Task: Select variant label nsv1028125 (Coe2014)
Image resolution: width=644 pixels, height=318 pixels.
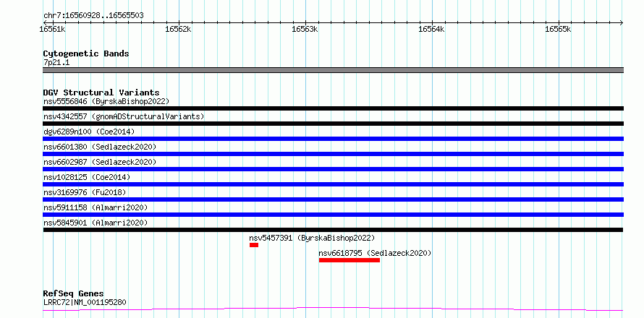Action: [x=87, y=177]
